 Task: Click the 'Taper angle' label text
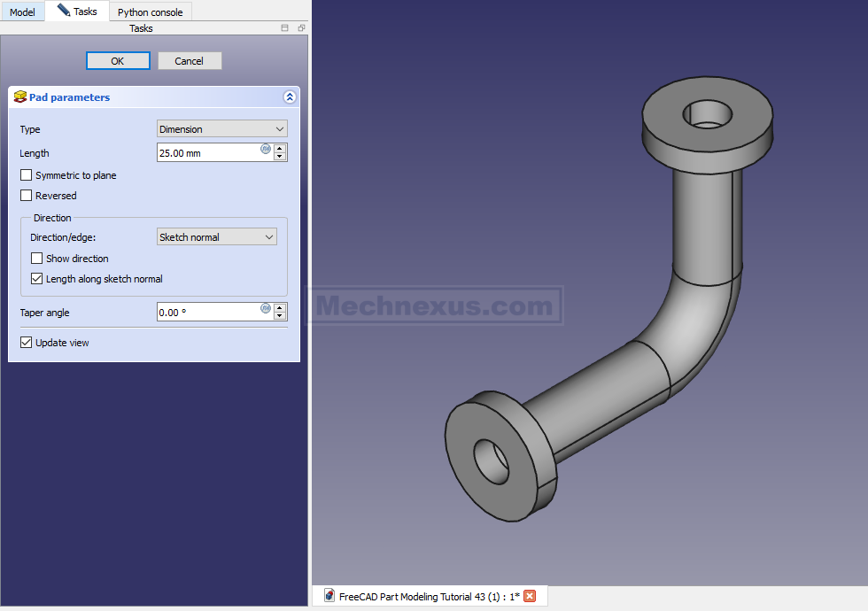pos(45,313)
